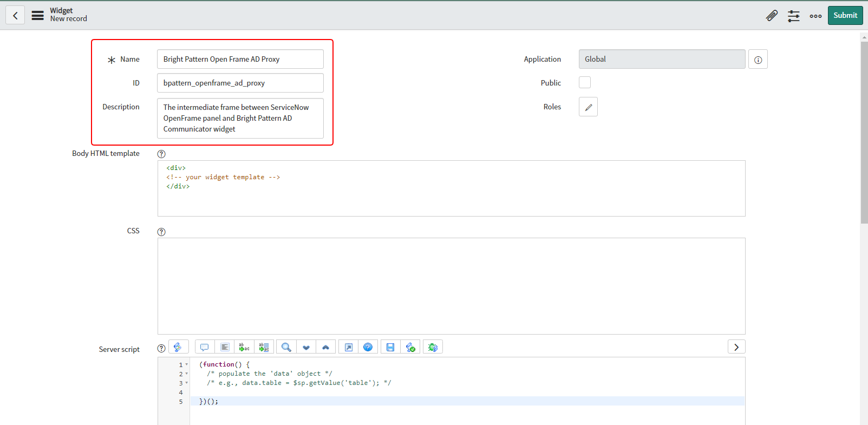This screenshot has height=425, width=868.
Task: Save script with the floppy disk icon
Action: click(x=390, y=347)
